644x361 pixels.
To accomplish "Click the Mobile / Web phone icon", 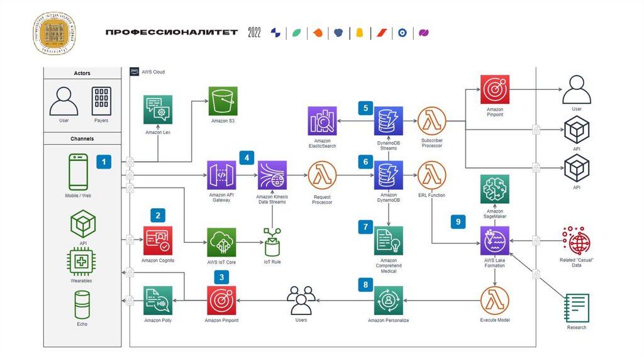I will [78, 172].
